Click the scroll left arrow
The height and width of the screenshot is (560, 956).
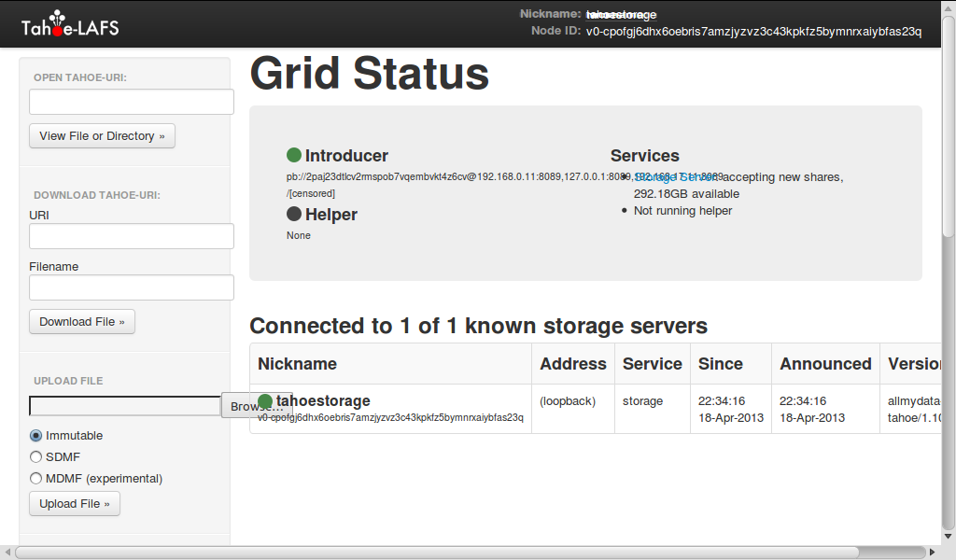[7, 553]
